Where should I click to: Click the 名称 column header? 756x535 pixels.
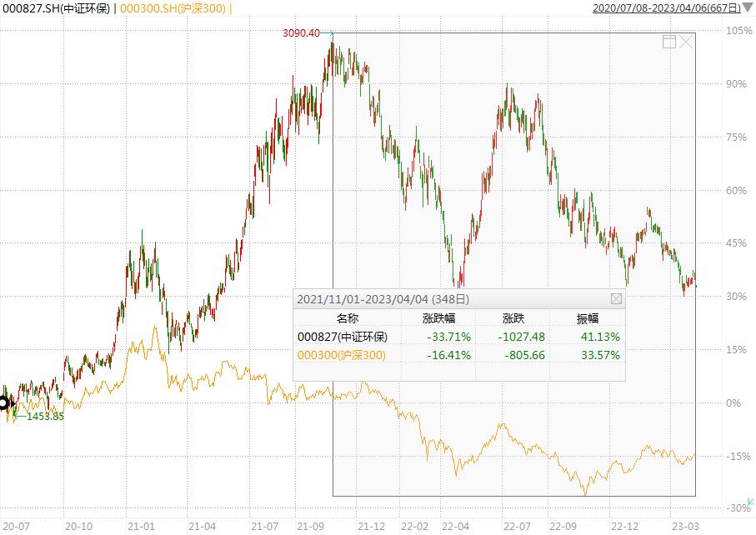tap(348, 318)
